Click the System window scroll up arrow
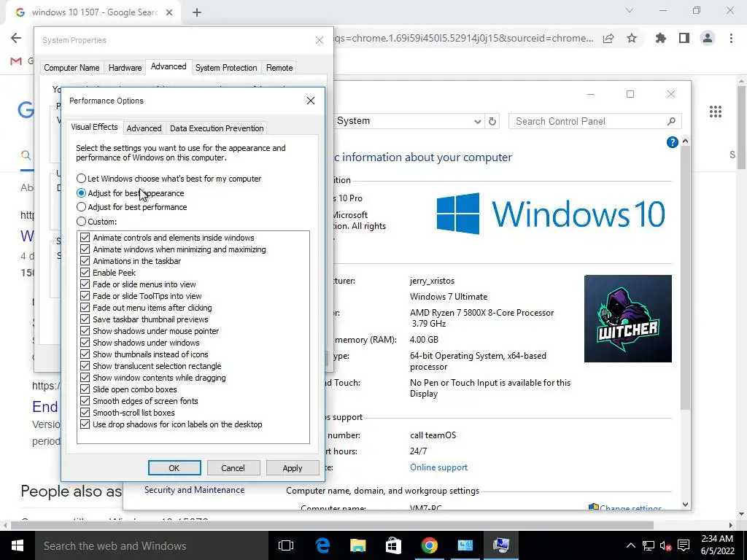The image size is (747, 560). coord(685,141)
